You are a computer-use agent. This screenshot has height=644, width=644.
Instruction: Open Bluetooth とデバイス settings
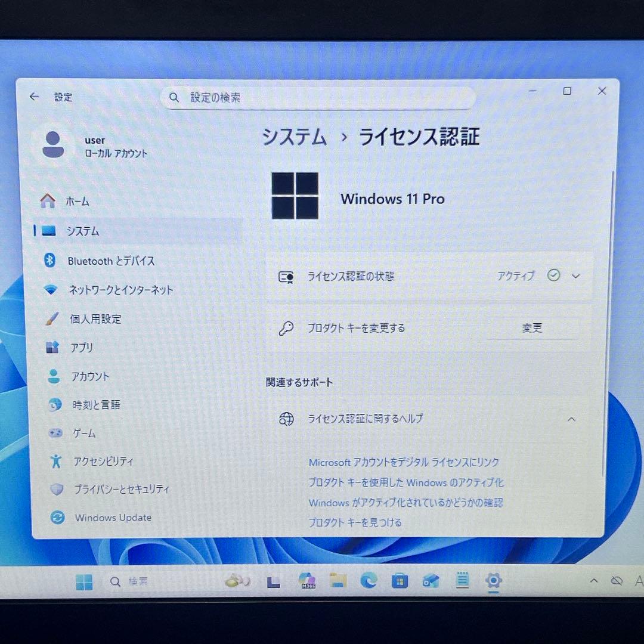[138, 261]
